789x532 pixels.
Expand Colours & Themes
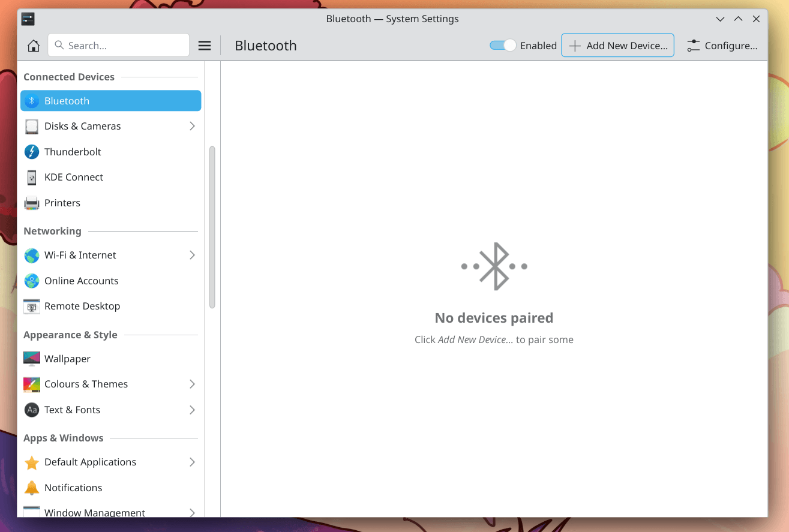tap(192, 384)
